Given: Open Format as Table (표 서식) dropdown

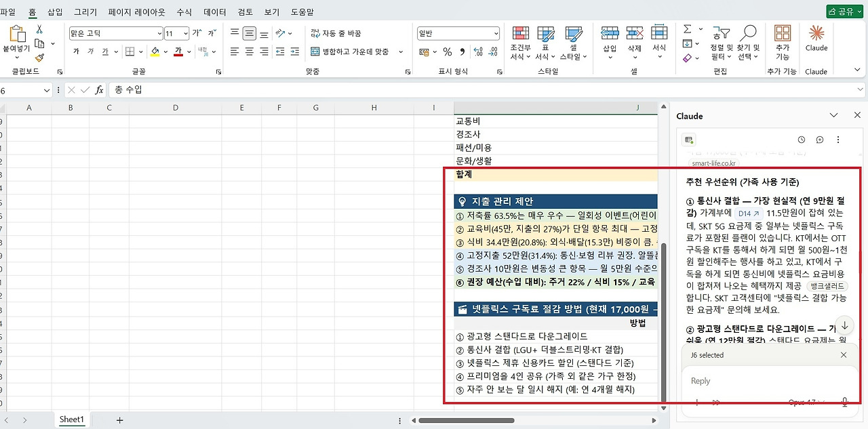Looking at the screenshot, I should coord(545,43).
